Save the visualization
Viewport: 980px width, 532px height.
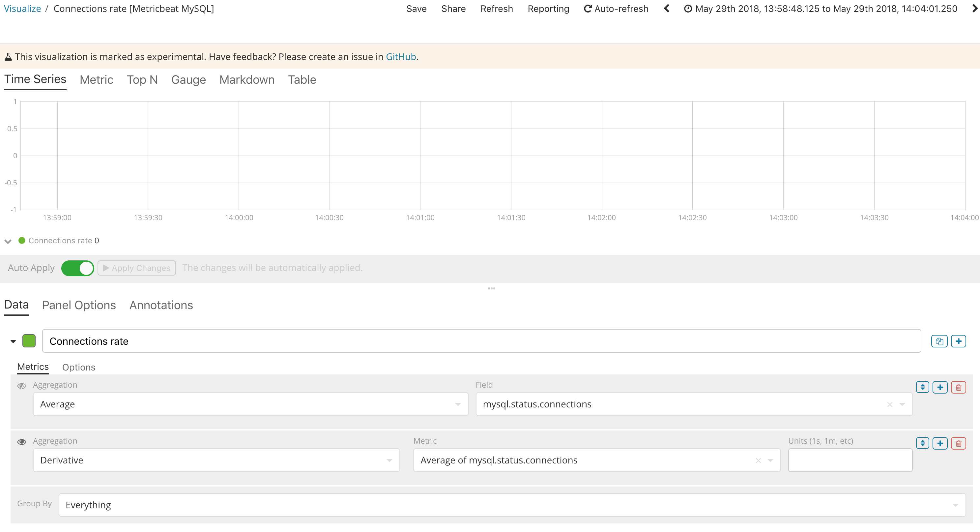point(416,8)
